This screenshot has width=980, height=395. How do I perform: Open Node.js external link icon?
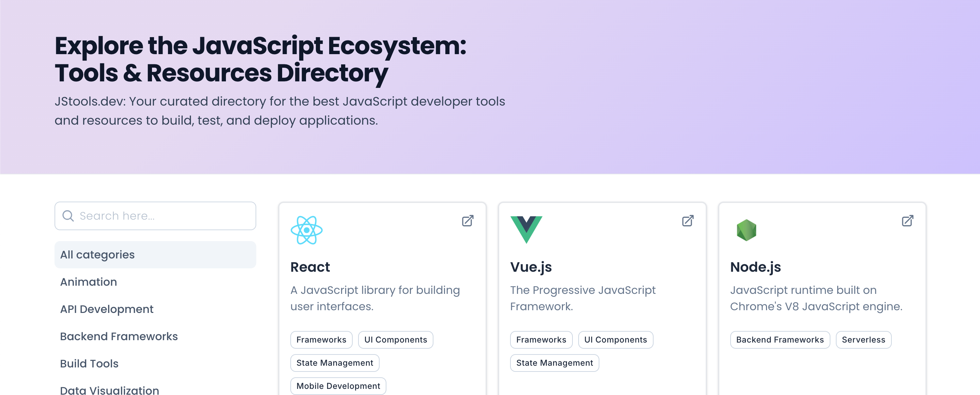[907, 221]
